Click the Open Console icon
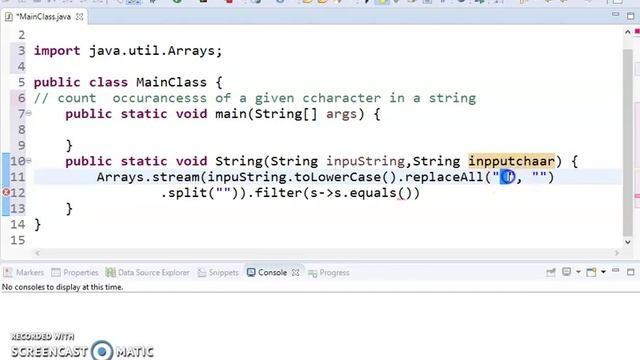This screenshot has height=360, width=640. (x=591, y=272)
